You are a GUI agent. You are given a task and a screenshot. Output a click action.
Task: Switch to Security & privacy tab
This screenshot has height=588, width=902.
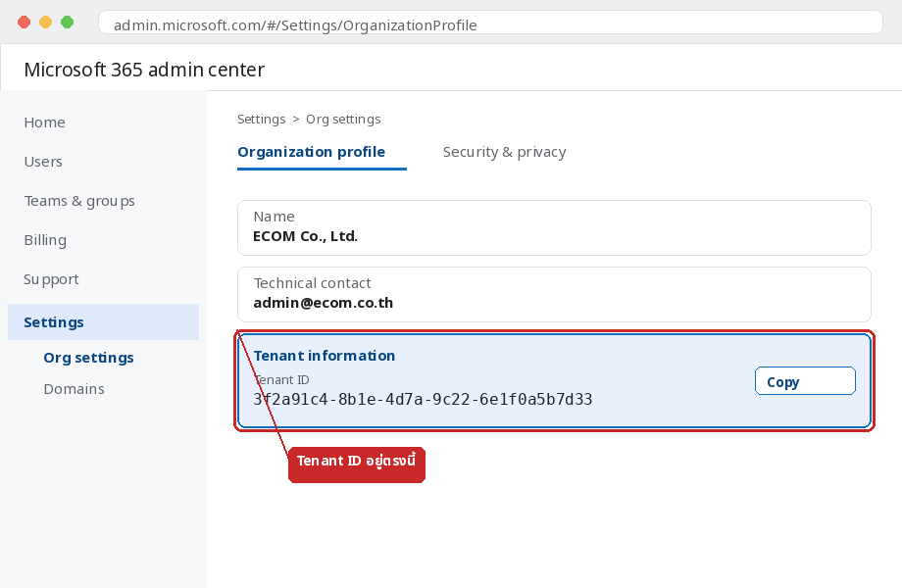(505, 152)
